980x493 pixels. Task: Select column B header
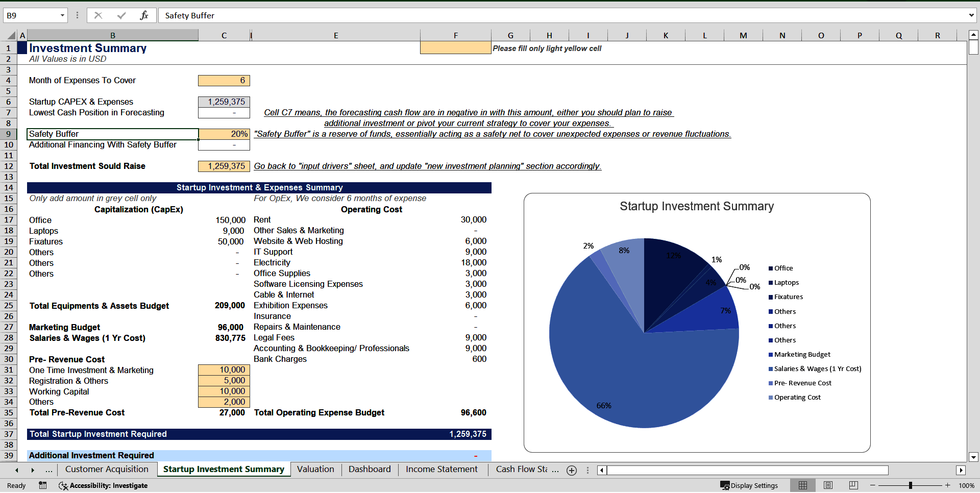tap(113, 35)
